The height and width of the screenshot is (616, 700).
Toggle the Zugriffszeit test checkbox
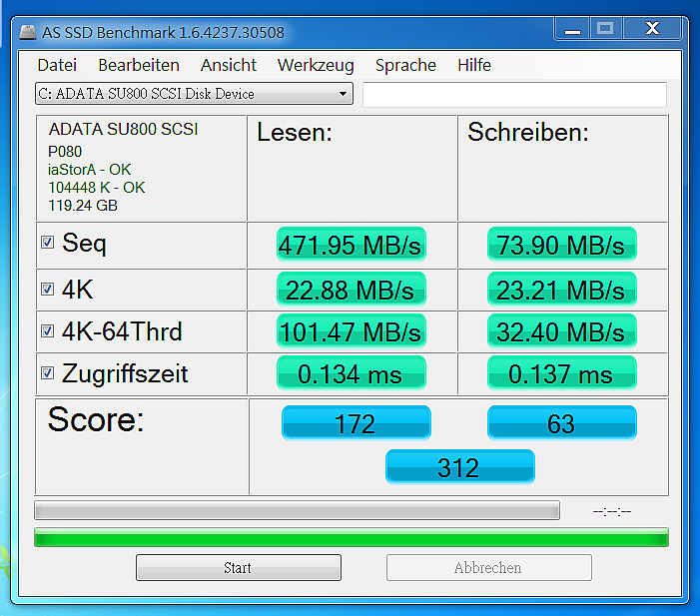click(47, 372)
